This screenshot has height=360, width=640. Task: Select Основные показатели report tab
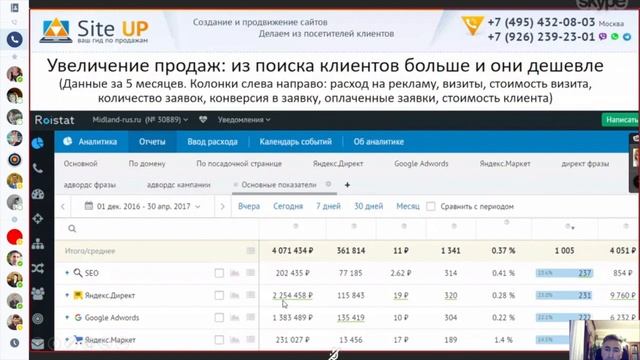(279, 185)
